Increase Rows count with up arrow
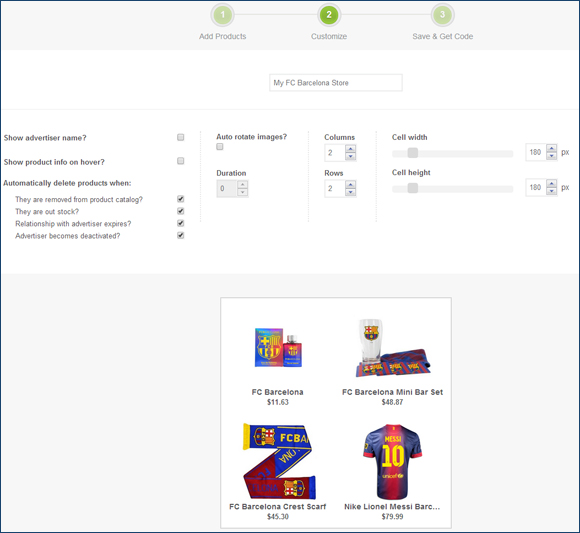 (x=350, y=185)
